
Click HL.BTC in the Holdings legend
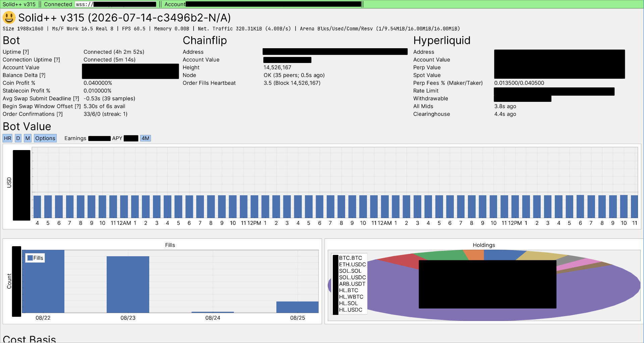(348, 290)
